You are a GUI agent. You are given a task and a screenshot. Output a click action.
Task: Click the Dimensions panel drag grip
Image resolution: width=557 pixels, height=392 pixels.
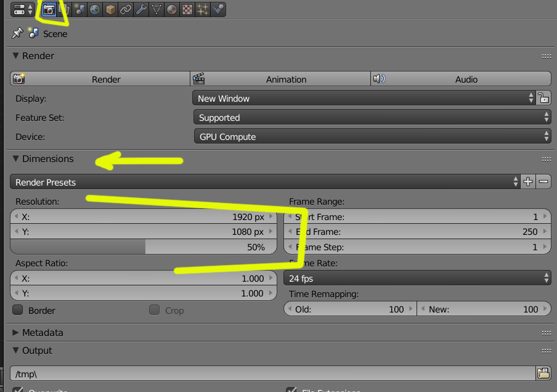pyautogui.click(x=547, y=159)
